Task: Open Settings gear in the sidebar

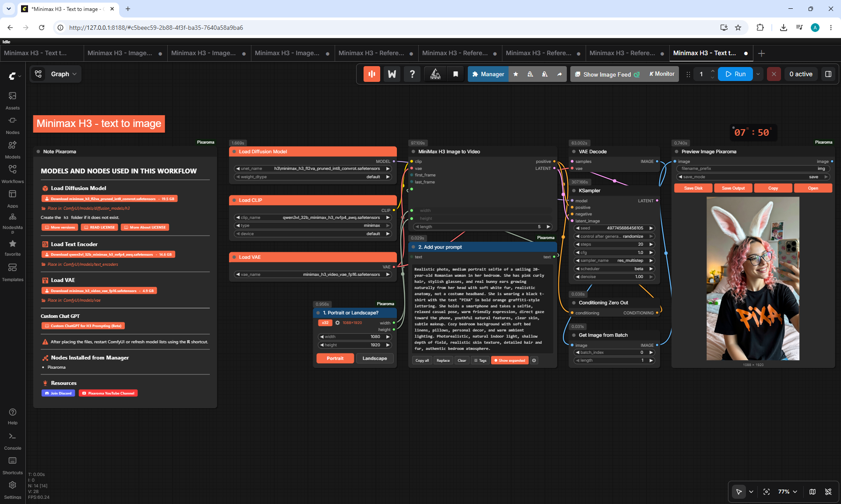Action: [12, 490]
